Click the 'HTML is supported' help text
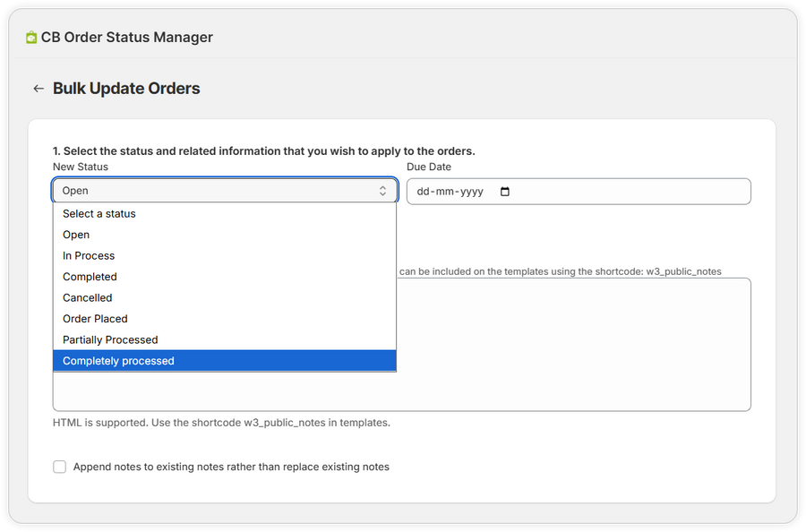Image resolution: width=806 pixels, height=532 pixels. tap(221, 423)
